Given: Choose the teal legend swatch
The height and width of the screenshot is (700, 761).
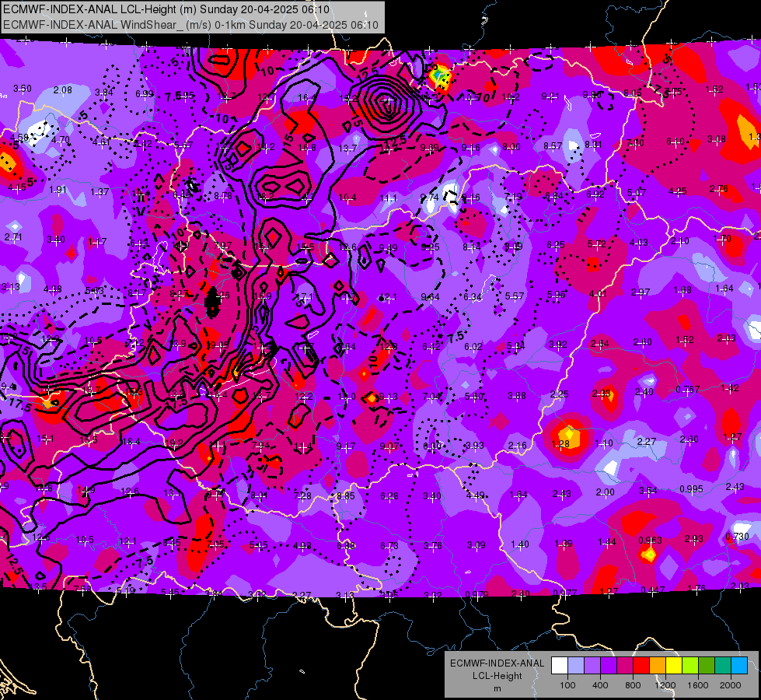Looking at the screenshot, I should (x=723, y=666).
